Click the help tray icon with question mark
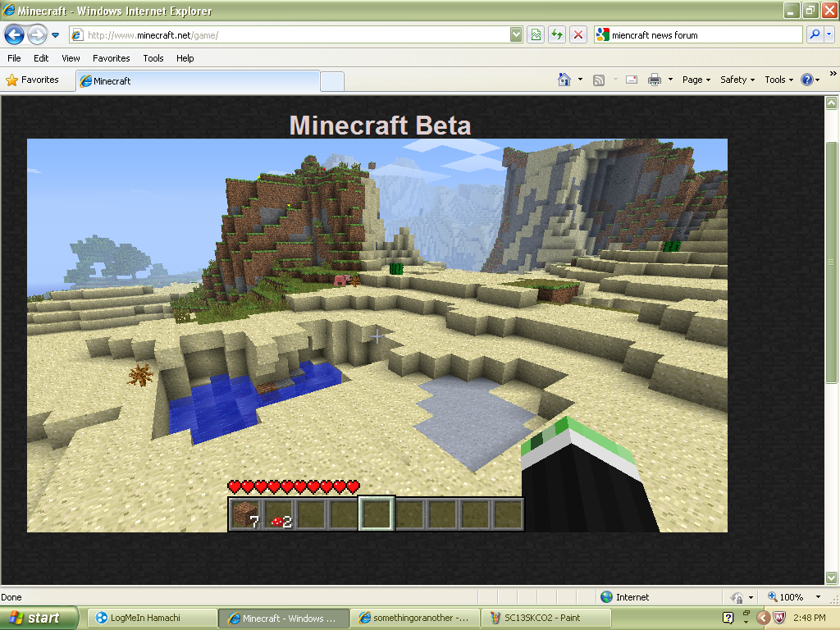840x630 pixels. pos(728,618)
